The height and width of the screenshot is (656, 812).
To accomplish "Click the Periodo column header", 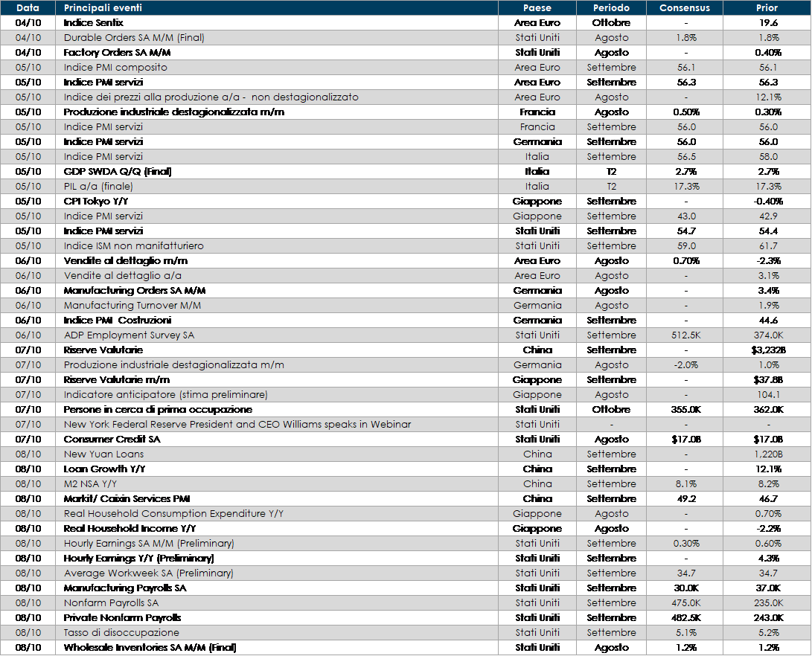I will coord(611,8).
